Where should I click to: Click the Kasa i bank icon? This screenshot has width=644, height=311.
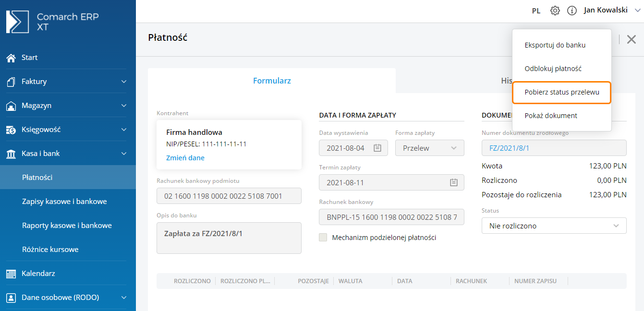point(11,154)
